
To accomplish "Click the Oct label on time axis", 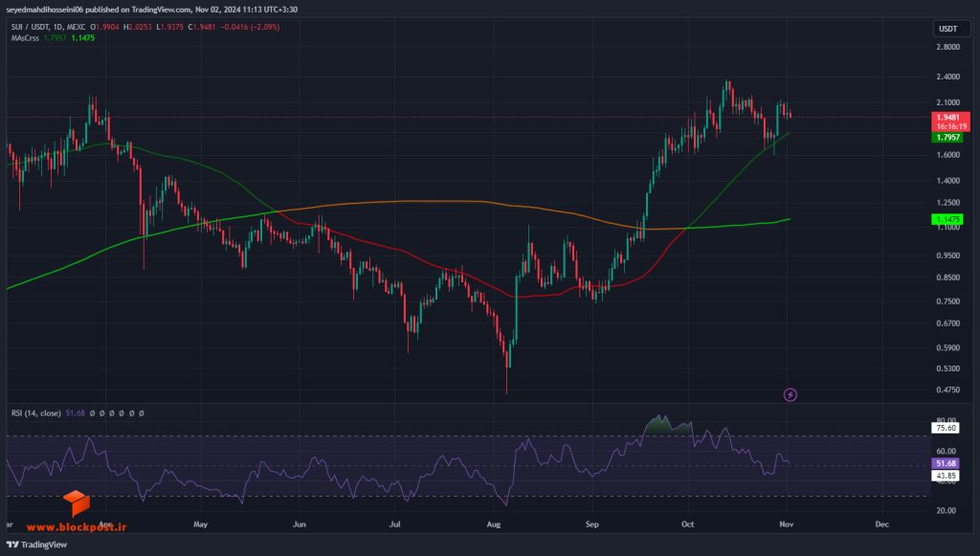I will 687,524.
